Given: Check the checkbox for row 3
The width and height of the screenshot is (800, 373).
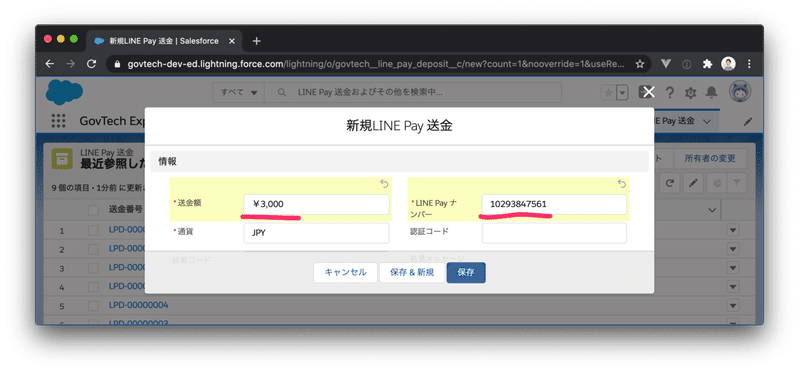Looking at the screenshot, I should coord(93,268).
